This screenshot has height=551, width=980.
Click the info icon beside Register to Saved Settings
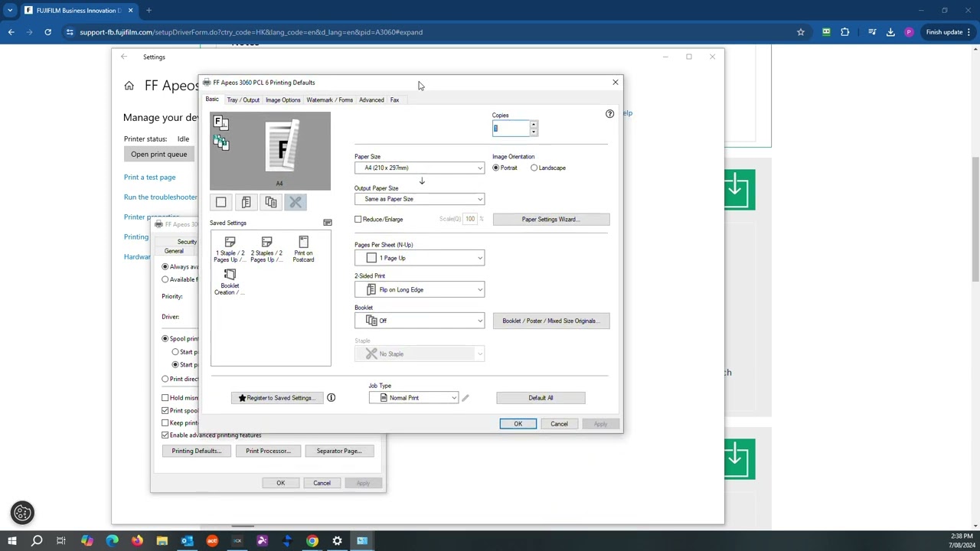point(331,398)
